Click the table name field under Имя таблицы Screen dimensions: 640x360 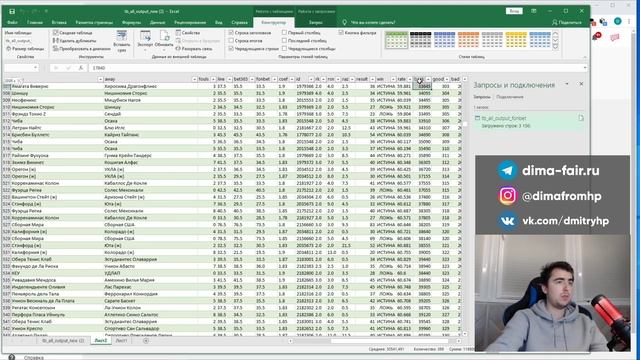click(x=19, y=41)
